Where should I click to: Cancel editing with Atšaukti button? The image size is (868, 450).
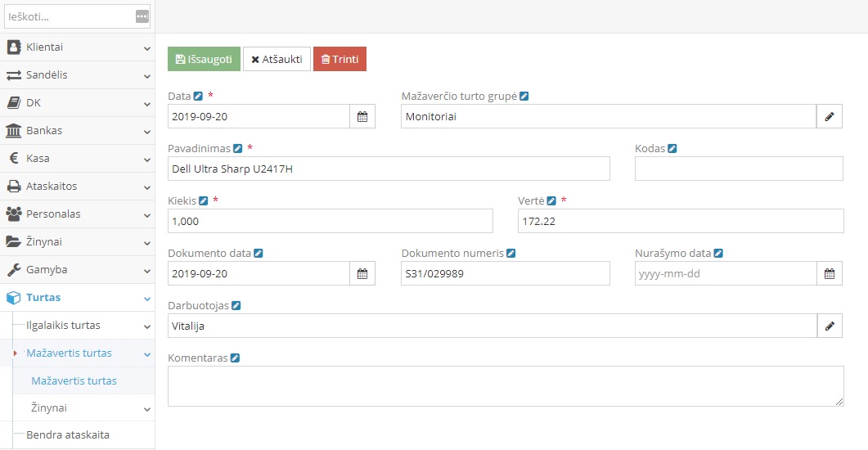tap(277, 59)
